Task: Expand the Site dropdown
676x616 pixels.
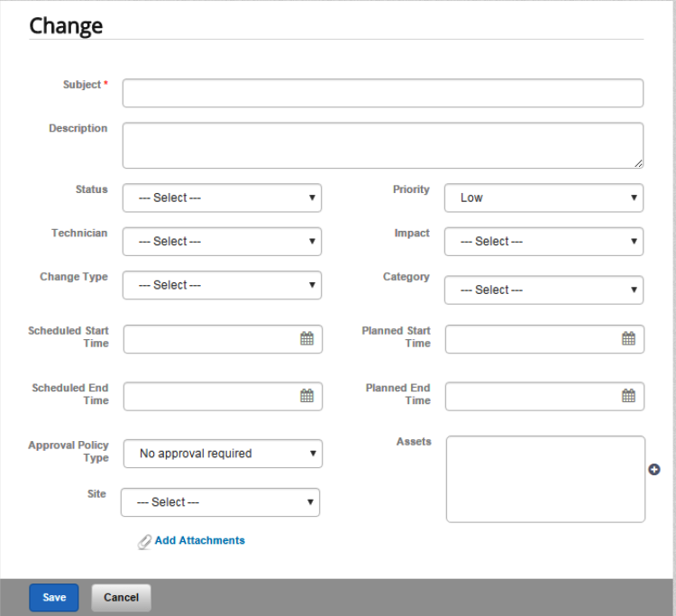Action: (x=220, y=502)
